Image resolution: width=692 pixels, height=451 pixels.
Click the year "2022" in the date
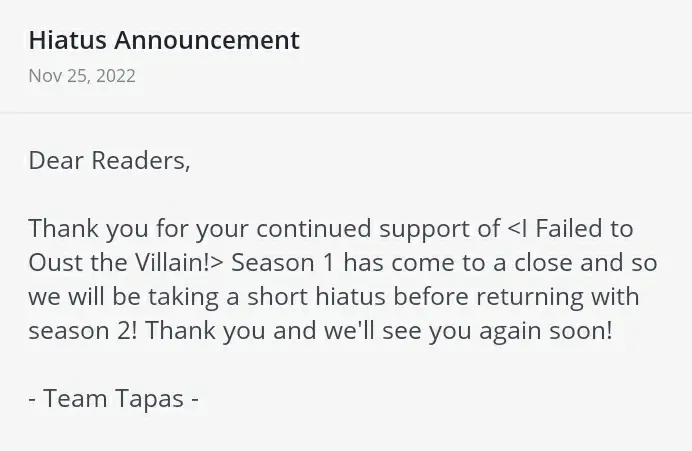tap(114, 76)
